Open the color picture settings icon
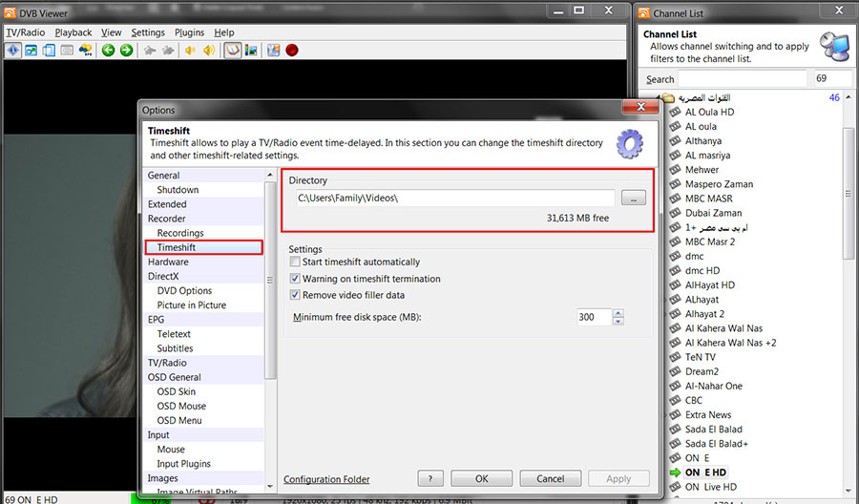The image size is (859, 504). point(251,51)
